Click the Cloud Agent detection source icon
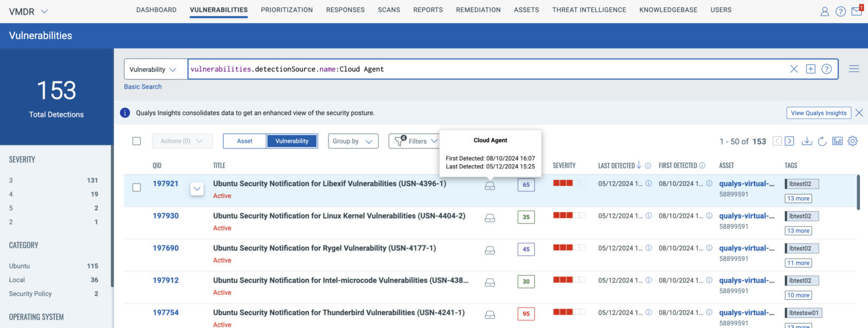This screenshot has height=328, width=868. [x=489, y=185]
